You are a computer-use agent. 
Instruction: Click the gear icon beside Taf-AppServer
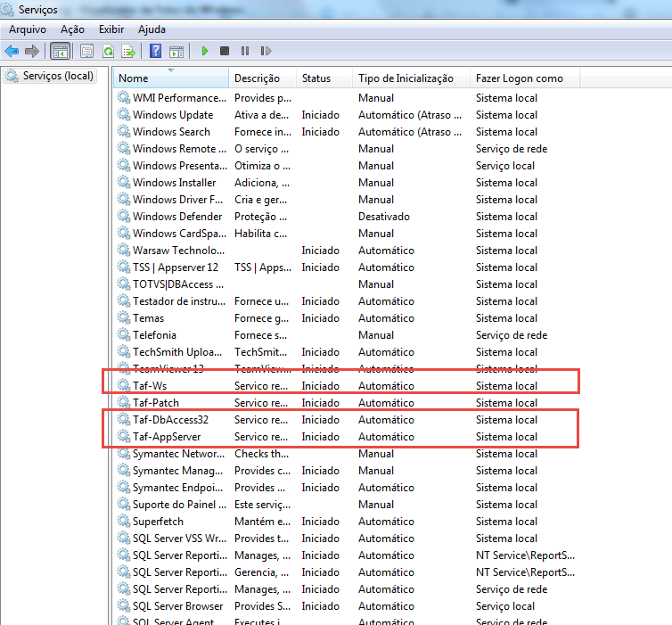(123, 436)
